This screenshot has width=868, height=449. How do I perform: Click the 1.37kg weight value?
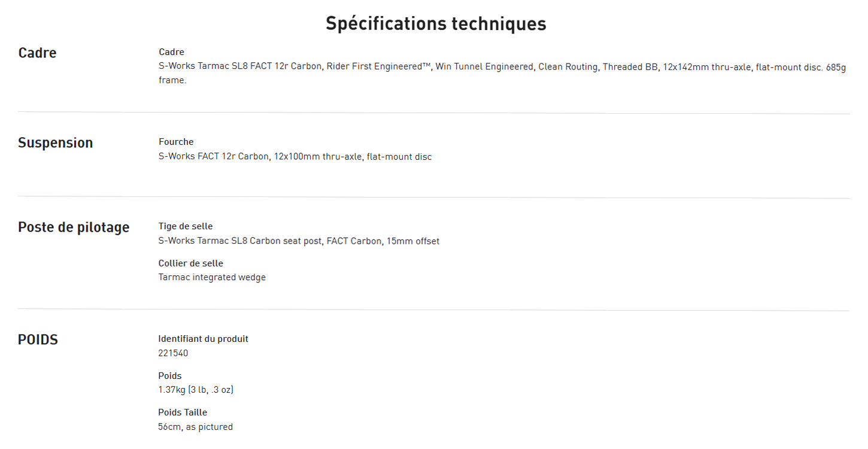[196, 390]
